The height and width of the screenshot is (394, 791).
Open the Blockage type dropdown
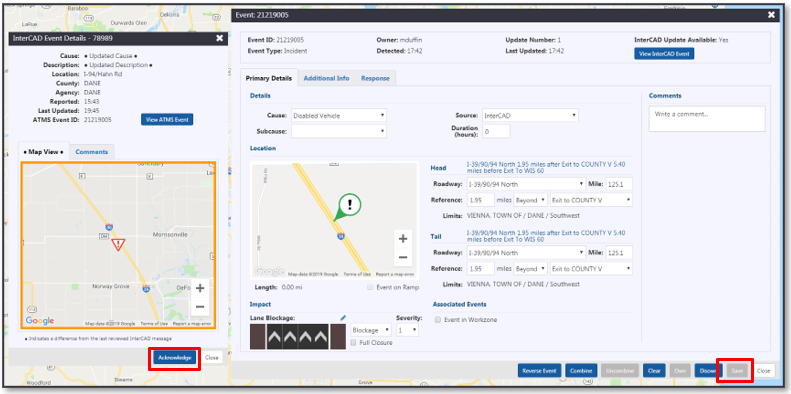tap(371, 330)
